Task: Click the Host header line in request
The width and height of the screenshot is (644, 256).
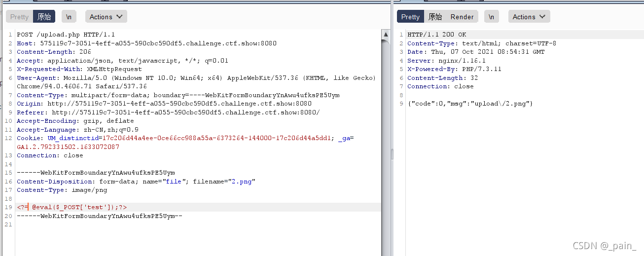Action: [146, 43]
